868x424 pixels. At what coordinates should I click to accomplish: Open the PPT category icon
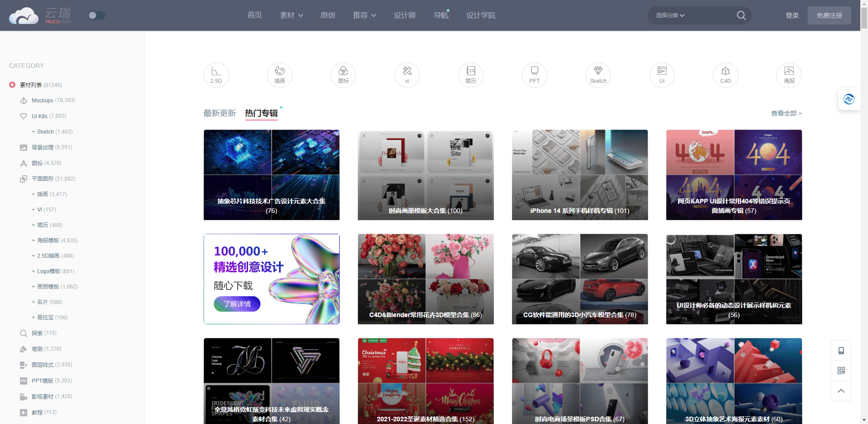534,75
